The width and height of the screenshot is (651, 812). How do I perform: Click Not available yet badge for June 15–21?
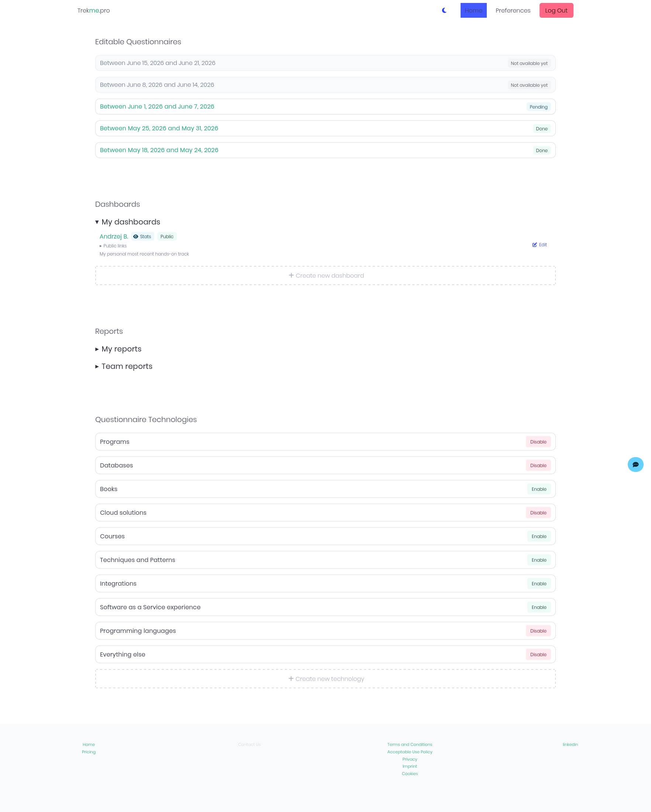click(529, 63)
